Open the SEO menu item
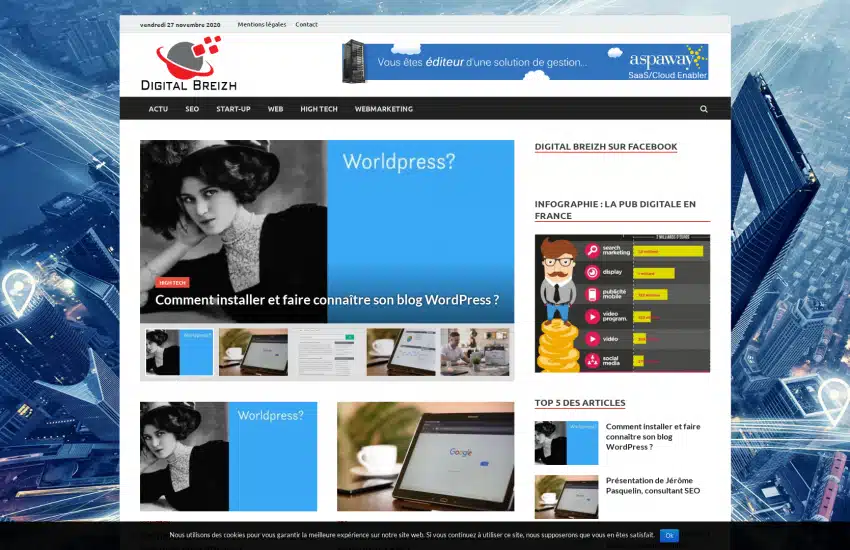The width and height of the screenshot is (850, 550). 192,109
